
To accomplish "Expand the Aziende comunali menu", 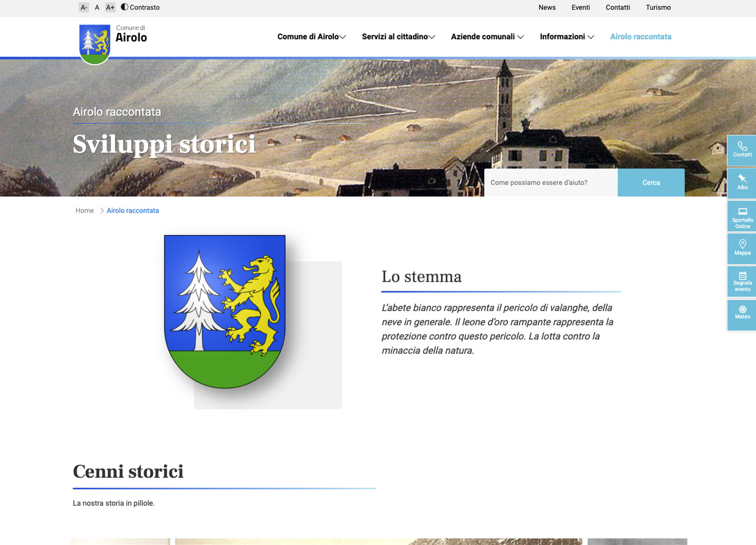I will click(x=487, y=37).
